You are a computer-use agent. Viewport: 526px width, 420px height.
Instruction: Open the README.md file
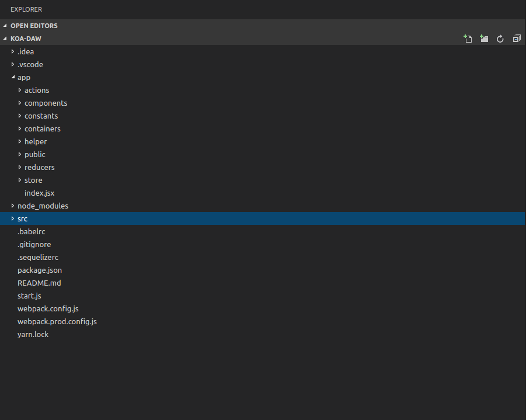click(39, 283)
